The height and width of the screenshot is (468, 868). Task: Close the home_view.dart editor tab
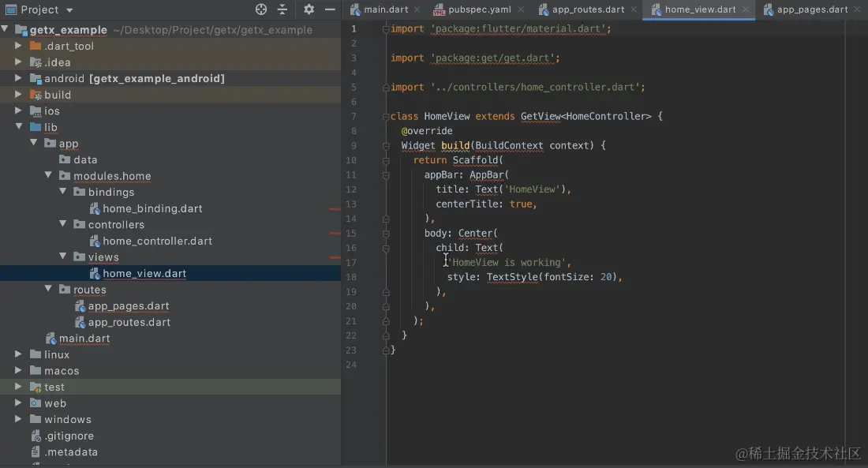(746, 10)
